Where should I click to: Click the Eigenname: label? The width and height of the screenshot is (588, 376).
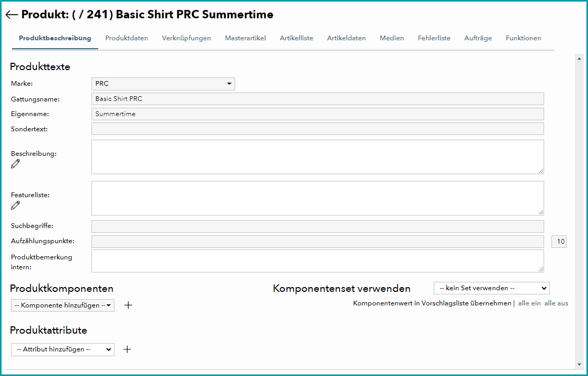[x=30, y=114]
